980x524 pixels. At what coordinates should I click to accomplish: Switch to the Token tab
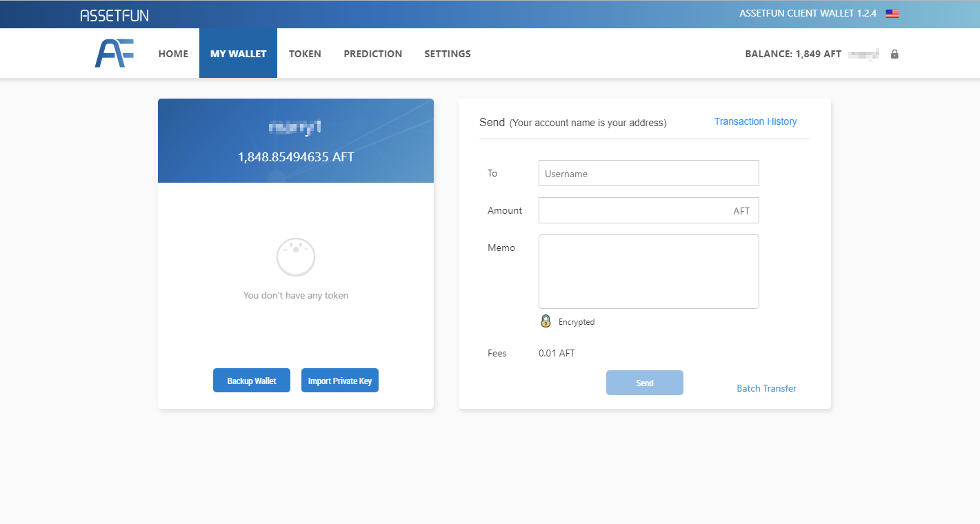coord(305,53)
